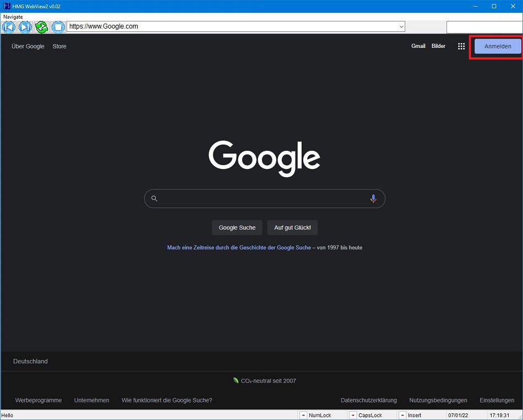Click the Google logo
This screenshot has height=420, width=523.
[x=264, y=159]
